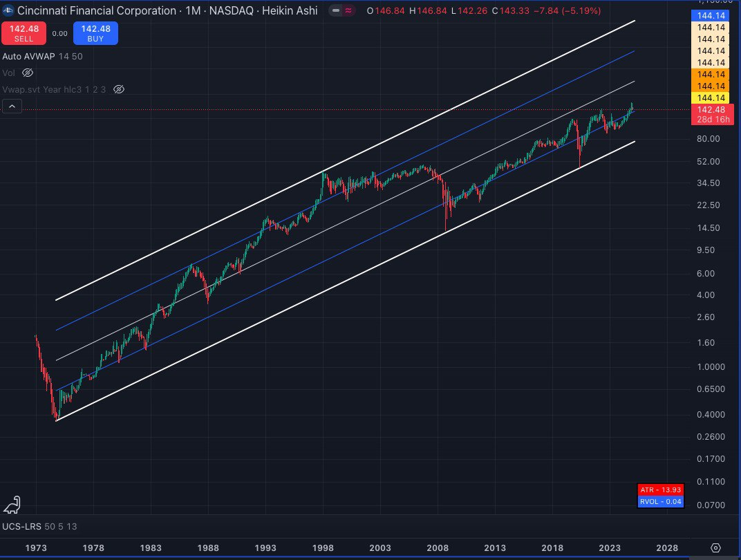
Task: Toggle the market status pill beside Heikin Ashi
Action: (x=341, y=11)
